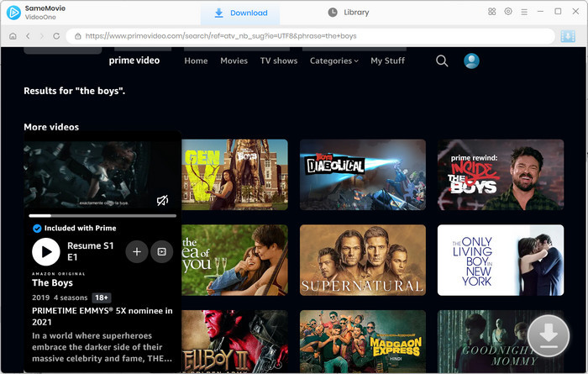Add The Boys to watchlist plus icon
The image size is (588, 374).
[137, 251]
